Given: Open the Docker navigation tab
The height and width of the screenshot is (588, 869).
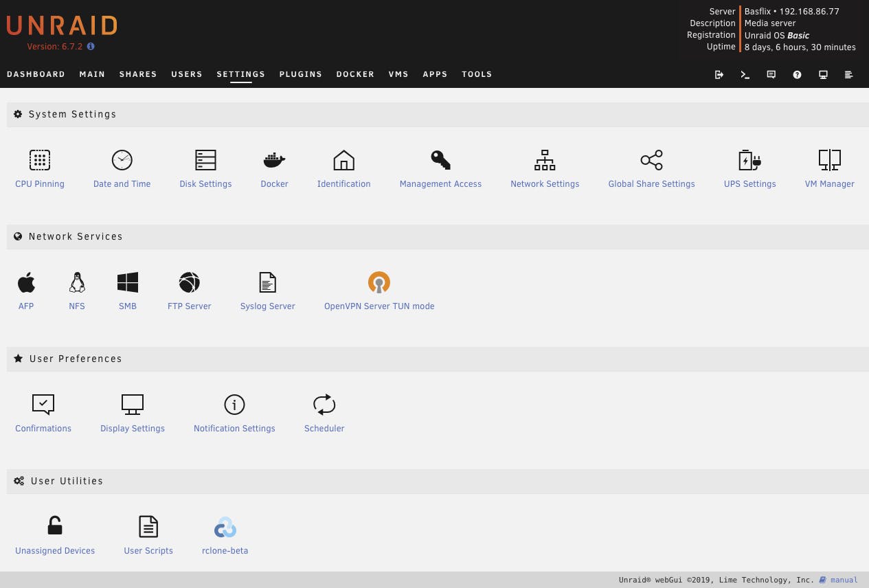Looking at the screenshot, I should pos(355,74).
